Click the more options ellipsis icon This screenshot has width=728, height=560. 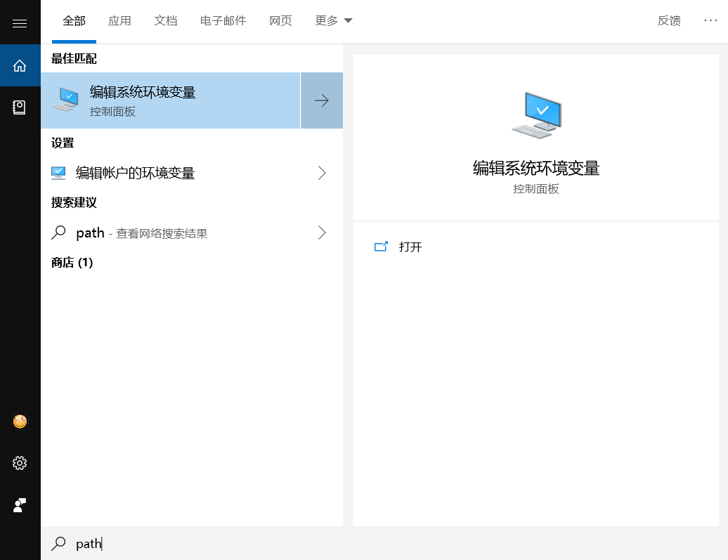710,21
